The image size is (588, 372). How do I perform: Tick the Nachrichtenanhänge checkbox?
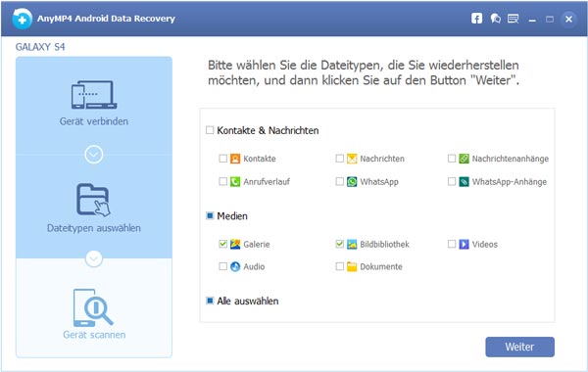tap(452, 159)
